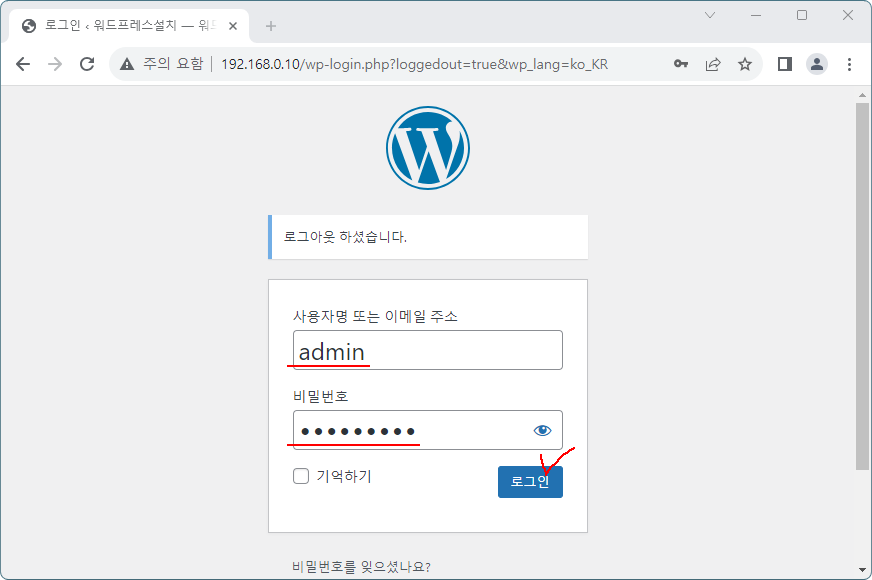Open the saved passwords key icon
This screenshot has width=872, height=580.
681,64
